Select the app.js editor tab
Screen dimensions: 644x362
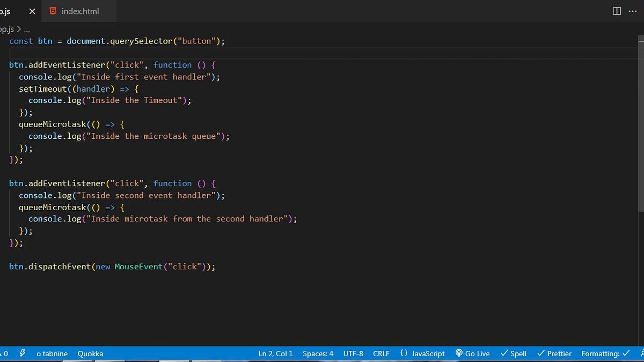(x=6, y=11)
